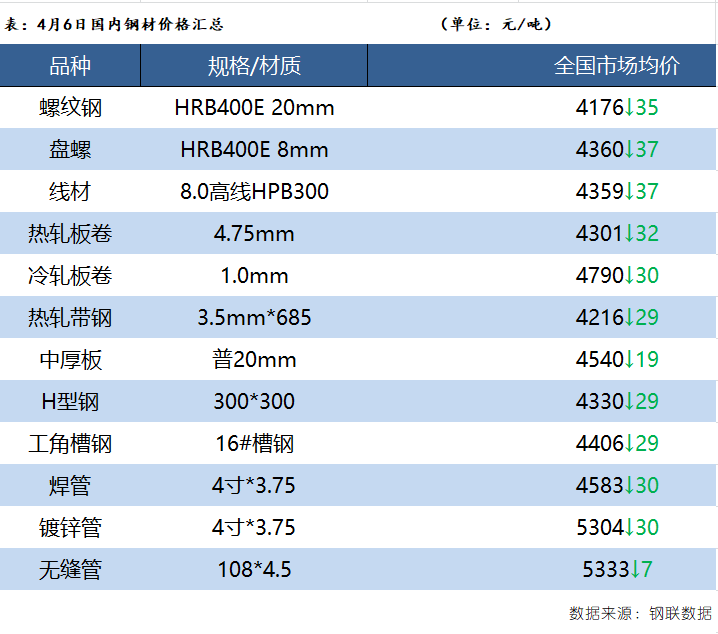
Task: Select the 中厚板 row label
Action: pyautogui.click(x=70, y=360)
